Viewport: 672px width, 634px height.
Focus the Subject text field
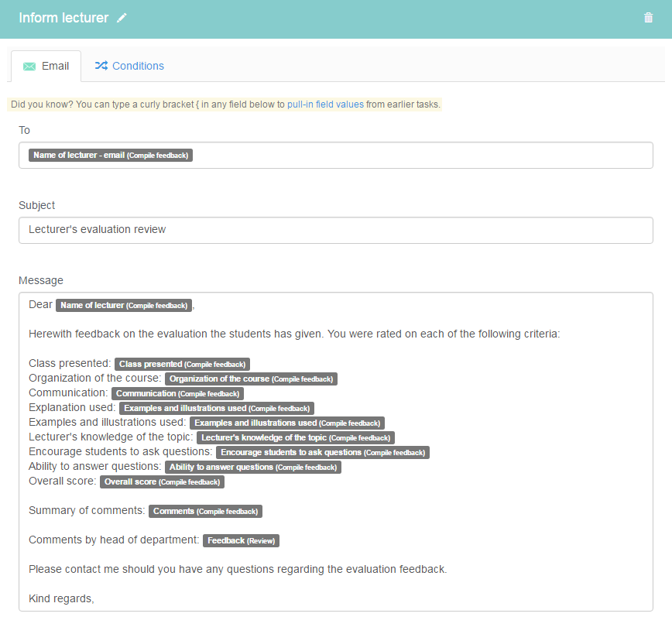tap(335, 230)
